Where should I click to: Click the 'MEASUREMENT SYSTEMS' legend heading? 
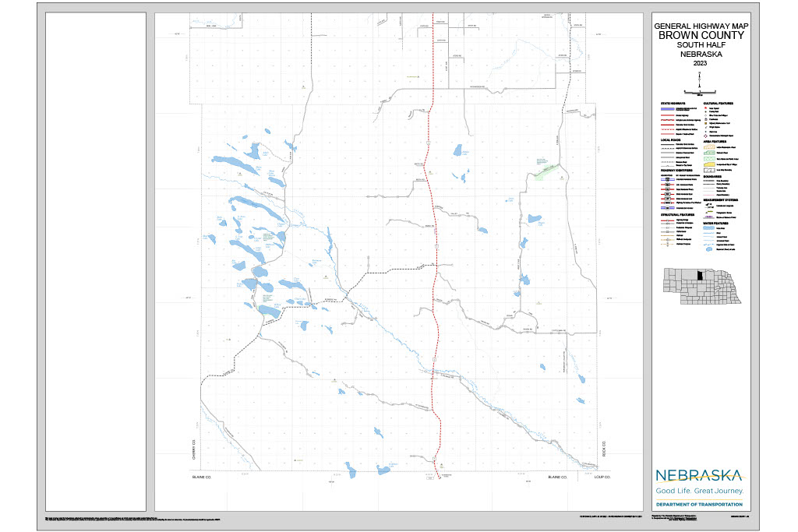pos(719,200)
